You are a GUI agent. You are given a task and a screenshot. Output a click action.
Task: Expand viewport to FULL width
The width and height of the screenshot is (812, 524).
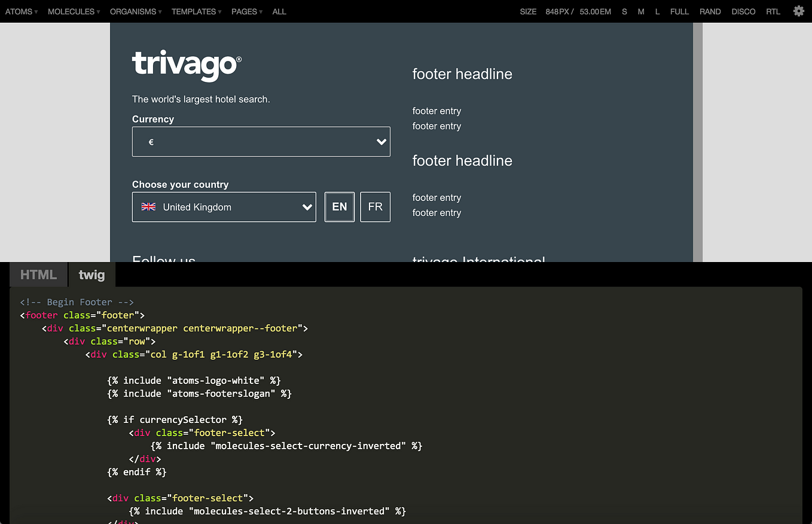[x=679, y=11]
